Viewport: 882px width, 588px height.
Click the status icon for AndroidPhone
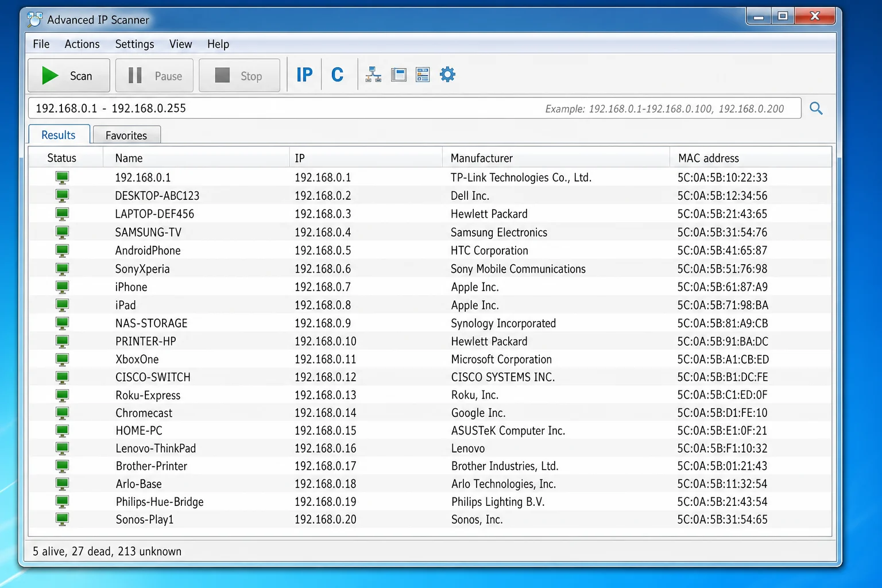(62, 251)
